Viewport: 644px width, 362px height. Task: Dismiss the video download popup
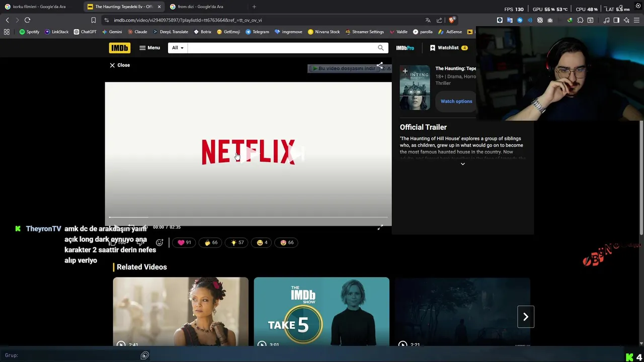tap(388, 68)
